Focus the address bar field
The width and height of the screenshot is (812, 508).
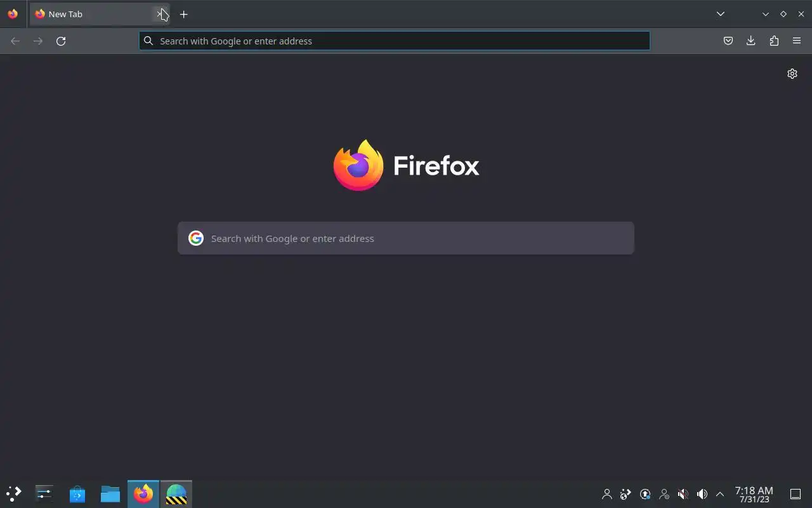coord(395,41)
